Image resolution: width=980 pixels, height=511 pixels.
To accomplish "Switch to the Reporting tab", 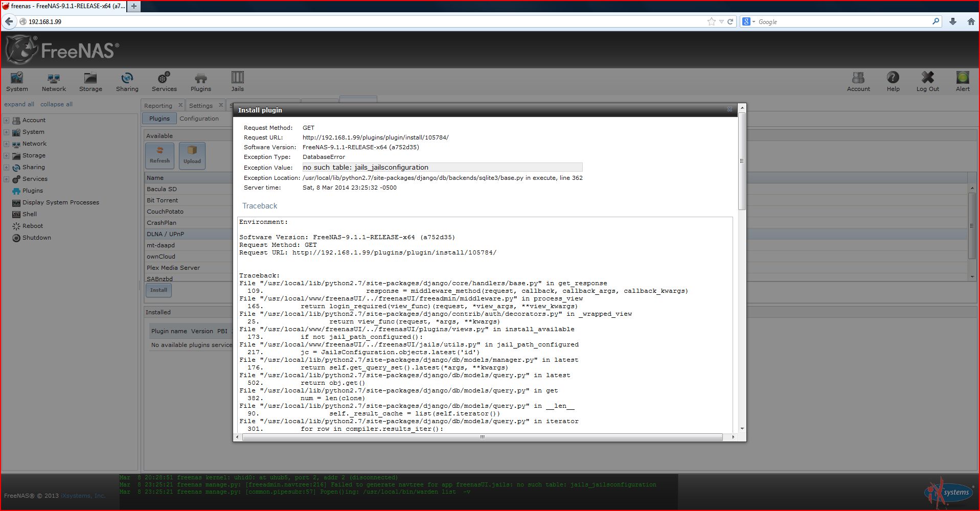I will (x=158, y=106).
